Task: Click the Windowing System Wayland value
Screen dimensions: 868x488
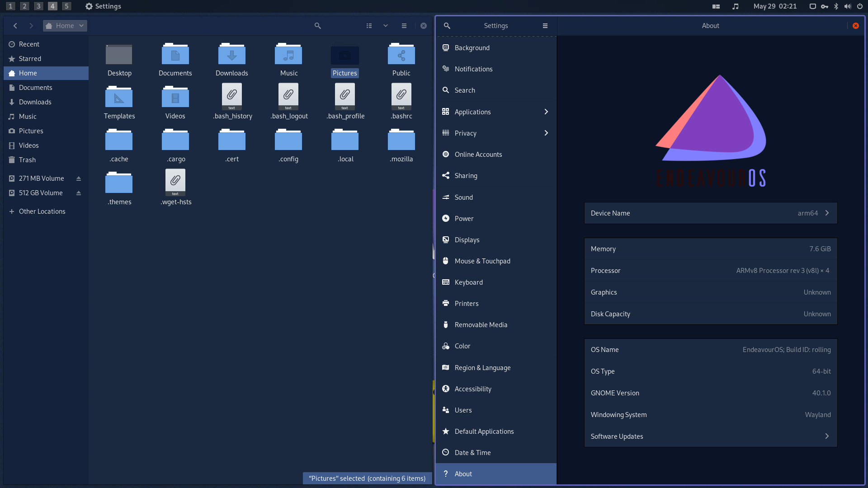Action: 818,415
